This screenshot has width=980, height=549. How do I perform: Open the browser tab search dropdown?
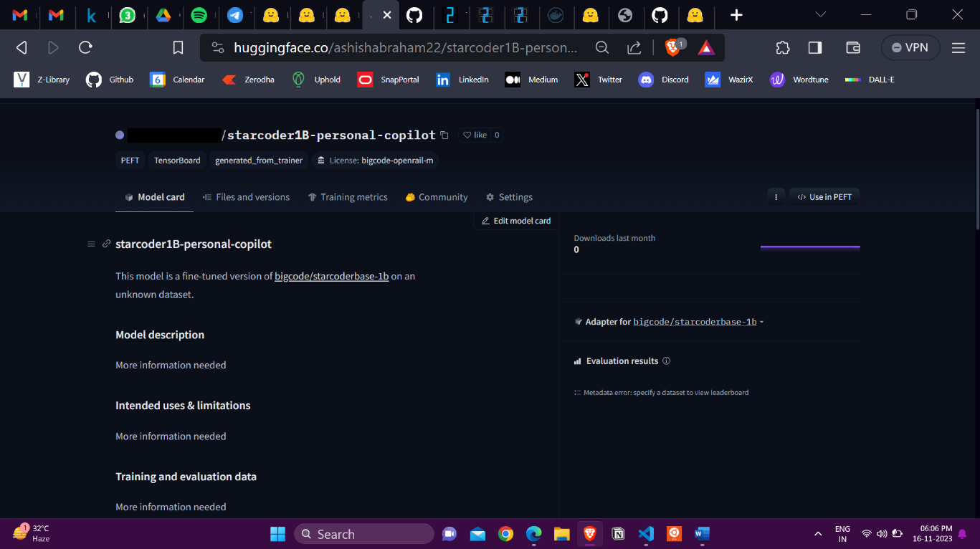click(819, 14)
